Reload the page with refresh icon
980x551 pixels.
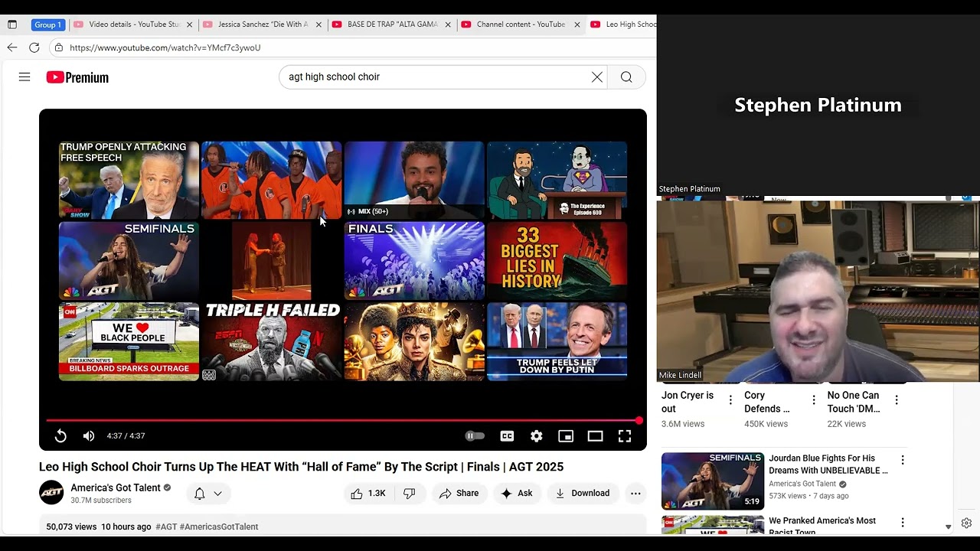34,47
